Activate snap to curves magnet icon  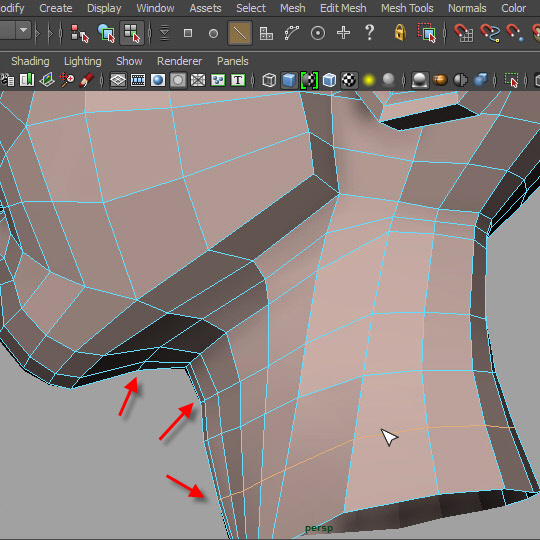490,33
